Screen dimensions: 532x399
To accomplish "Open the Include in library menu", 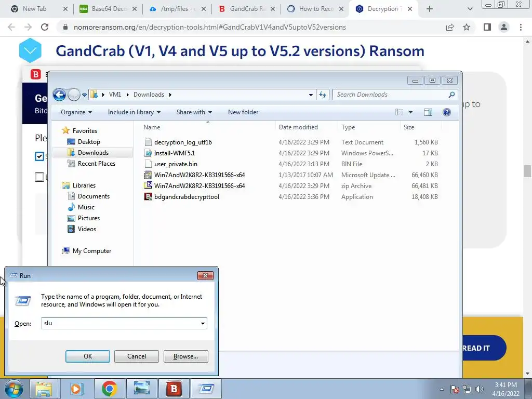I will (134, 112).
